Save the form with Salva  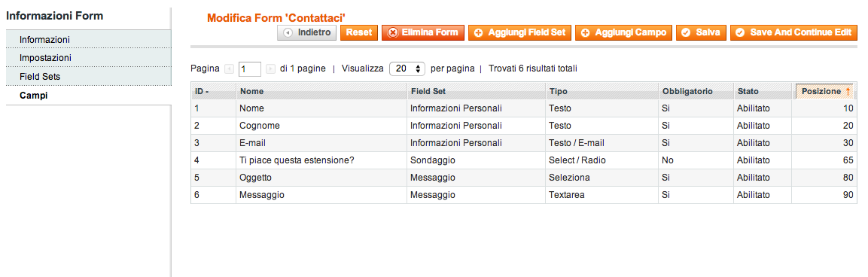701,32
